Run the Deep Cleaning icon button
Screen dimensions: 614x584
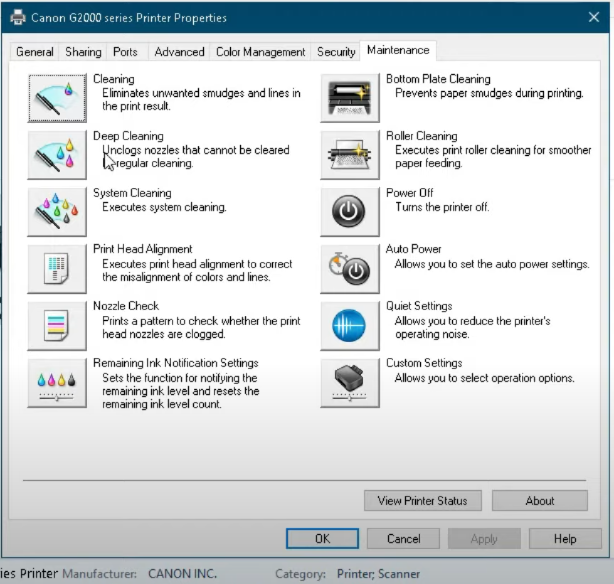[x=57, y=155]
